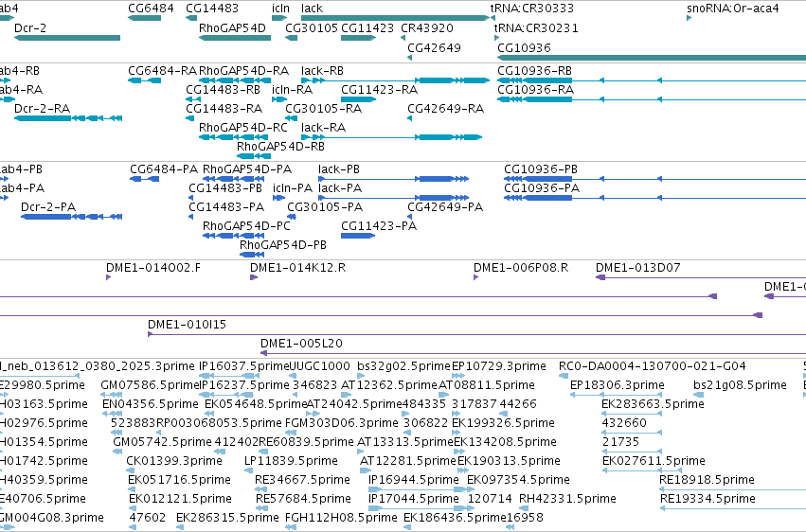Select the DME1-010I15 BAC label
This screenshot has height=532, width=806.
pyautogui.click(x=188, y=325)
